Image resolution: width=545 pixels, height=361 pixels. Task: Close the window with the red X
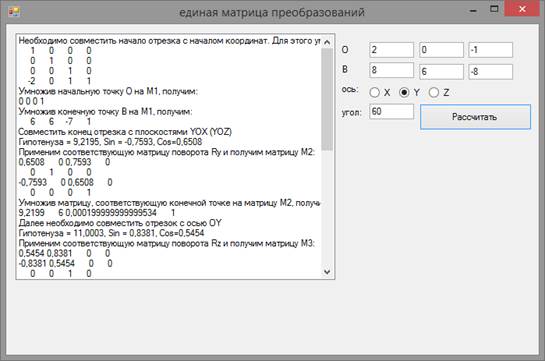(x=522, y=9)
